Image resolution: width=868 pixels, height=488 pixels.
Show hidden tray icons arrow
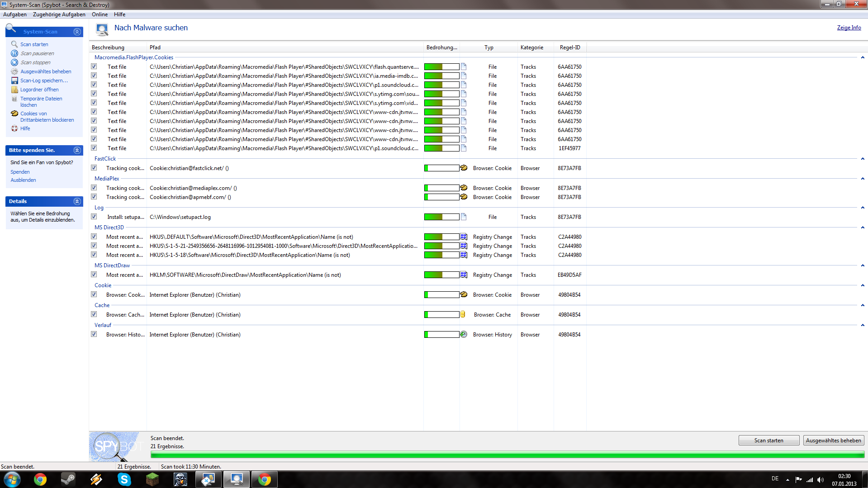point(787,480)
